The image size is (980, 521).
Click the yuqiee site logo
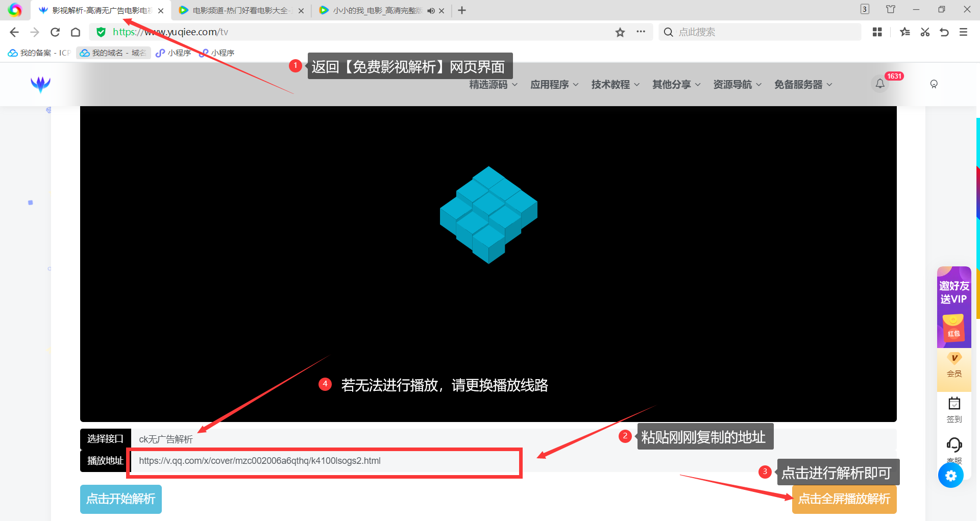point(40,84)
